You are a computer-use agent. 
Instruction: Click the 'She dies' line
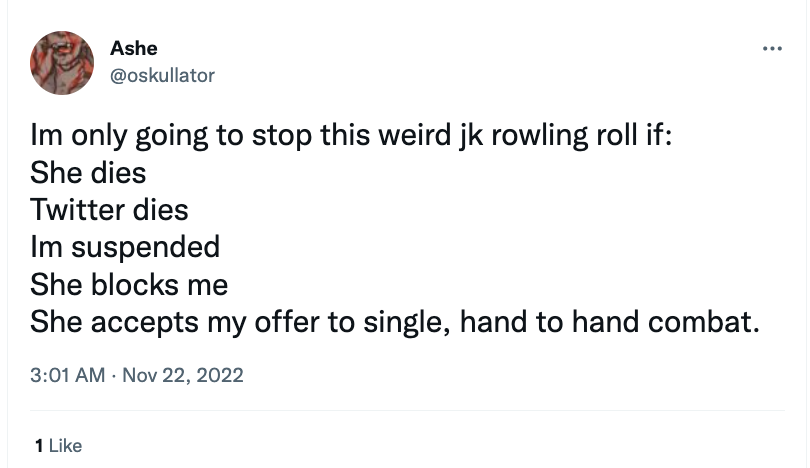[88, 172]
